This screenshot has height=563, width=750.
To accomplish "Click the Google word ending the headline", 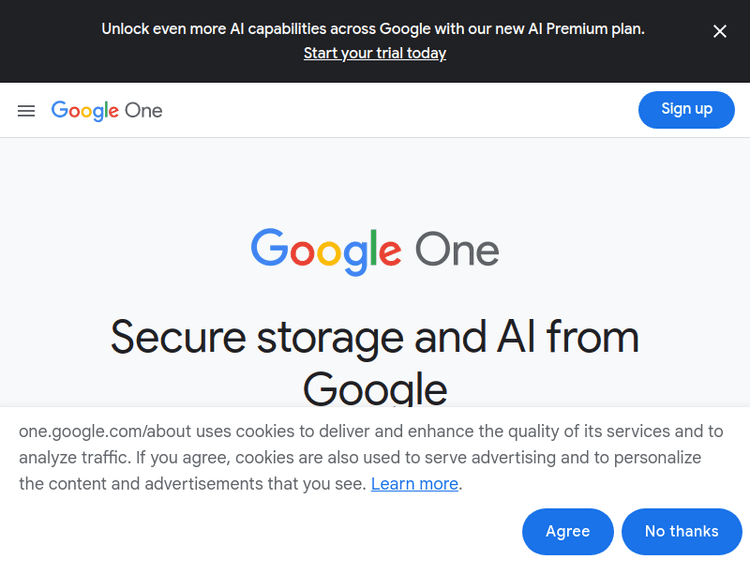I will (x=375, y=388).
